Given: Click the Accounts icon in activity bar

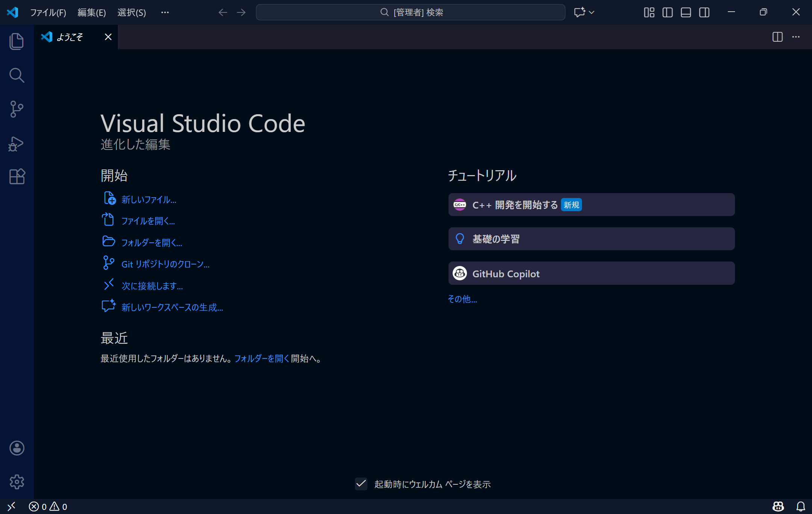Looking at the screenshot, I should (17, 448).
